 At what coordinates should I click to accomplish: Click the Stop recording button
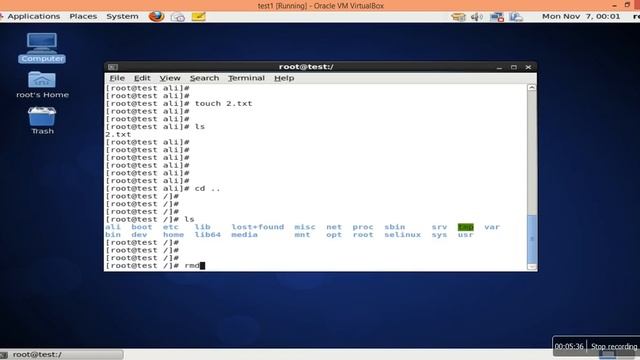[613, 347]
